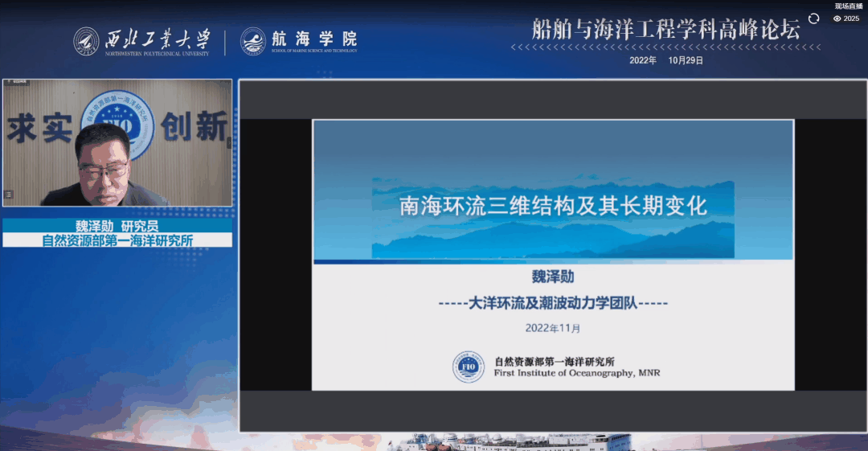Click the Northwestern Polytechnical University emblem
The height and width of the screenshot is (451, 868).
click(86, 42)
